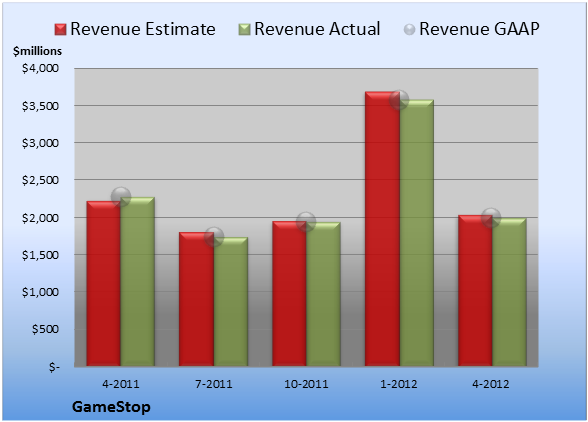Click the $2,000 axis label
588x422 pixels.
tap(40, 218)
